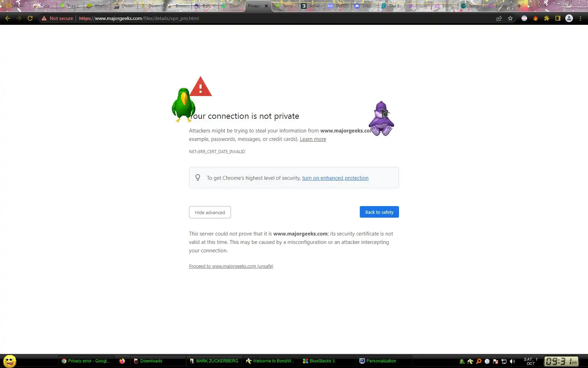
Task: Click the lightbulb icon in security tip
Action: 198,178
